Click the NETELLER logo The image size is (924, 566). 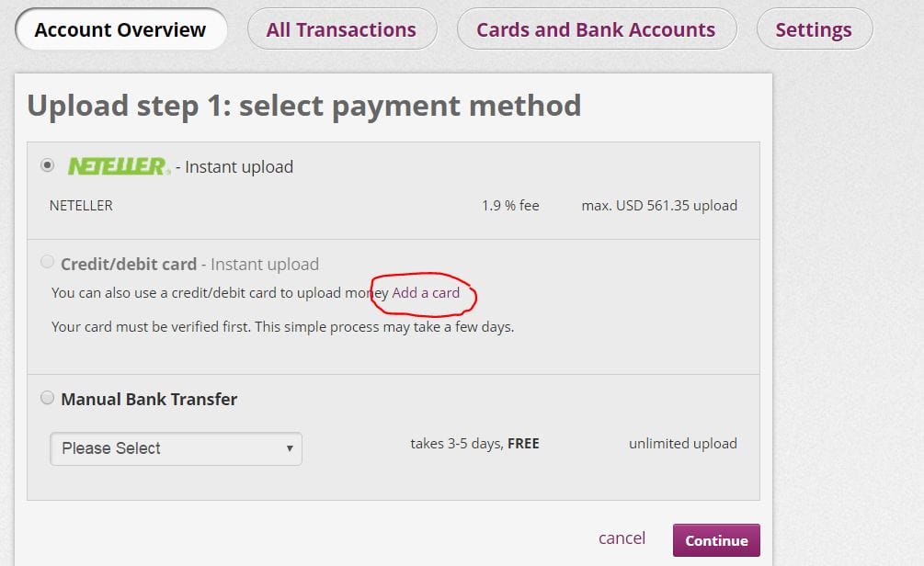119,166
